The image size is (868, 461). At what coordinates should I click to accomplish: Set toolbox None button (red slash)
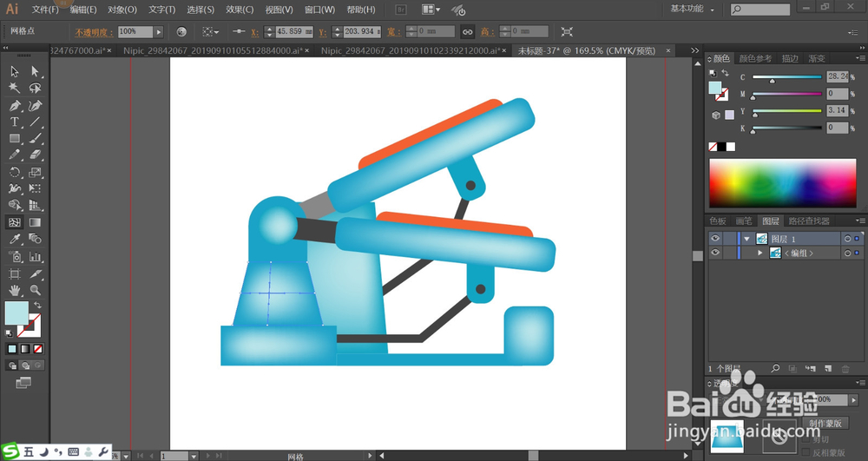(x=38, y=349)
